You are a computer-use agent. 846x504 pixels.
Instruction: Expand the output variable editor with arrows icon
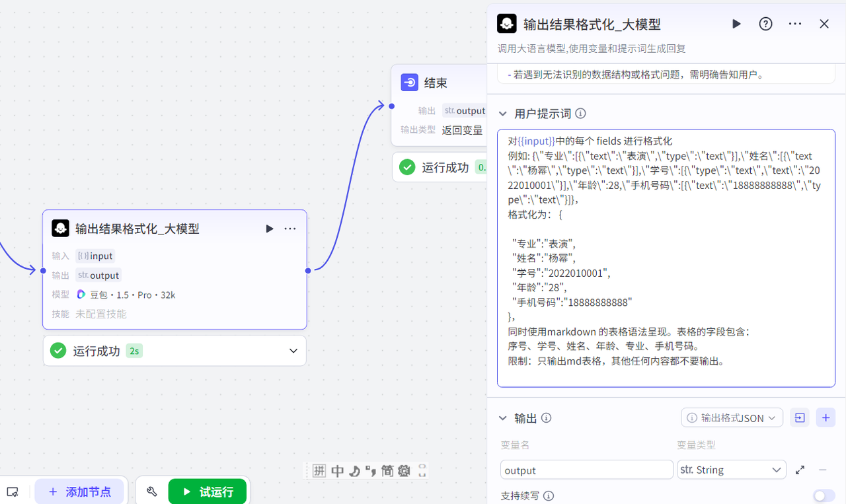click(x=800, y=470)
